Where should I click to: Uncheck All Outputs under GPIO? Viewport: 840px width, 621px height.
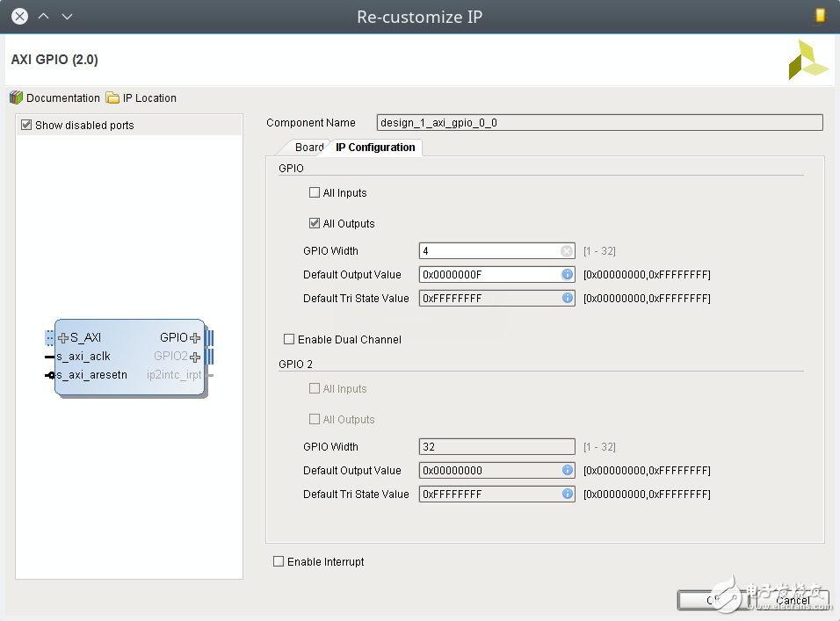tap(315, 224)
